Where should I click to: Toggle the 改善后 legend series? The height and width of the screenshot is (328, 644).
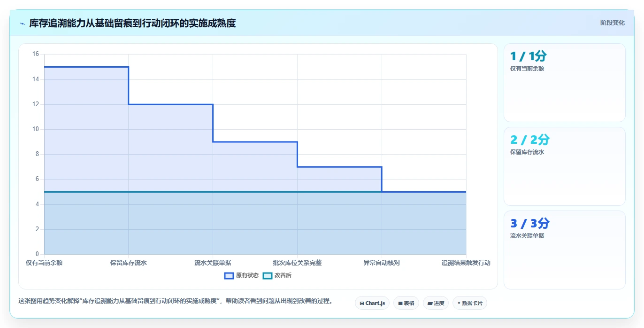pyautogui.click(x=277, y=275)
